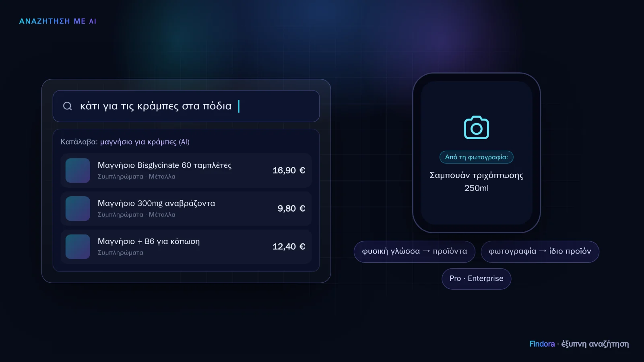Click thumbnail of Μαγνήσιο 300mg αναβράζοντα
The width and height of the screenshot is (644, 362).
[78, 209]
